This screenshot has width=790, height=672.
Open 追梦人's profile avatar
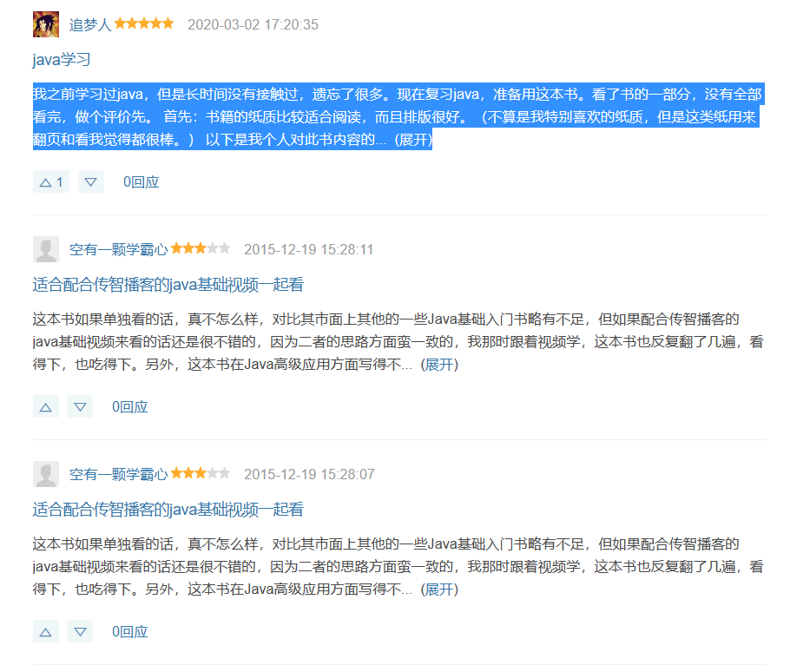46,24
